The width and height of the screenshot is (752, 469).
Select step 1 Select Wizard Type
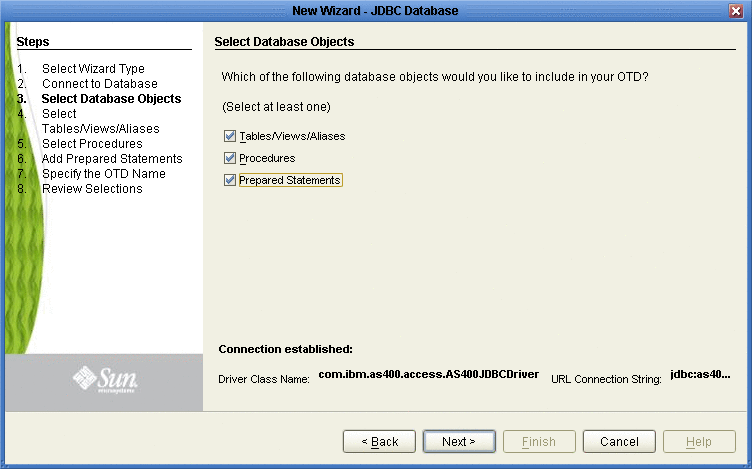(x=93, y=69)
